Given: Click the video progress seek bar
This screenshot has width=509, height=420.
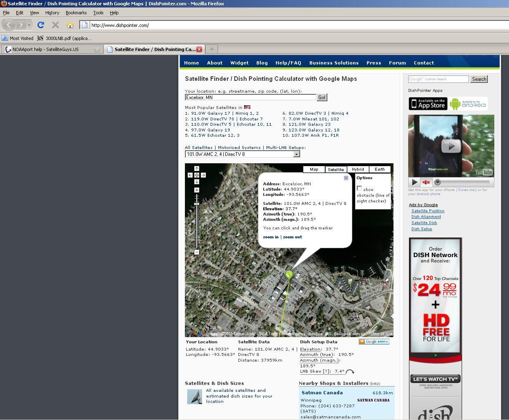Looking at the screenshot, I should coord(463,182).
